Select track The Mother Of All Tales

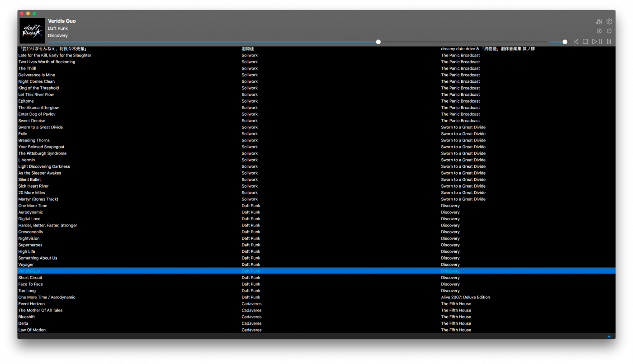[41, 311]
